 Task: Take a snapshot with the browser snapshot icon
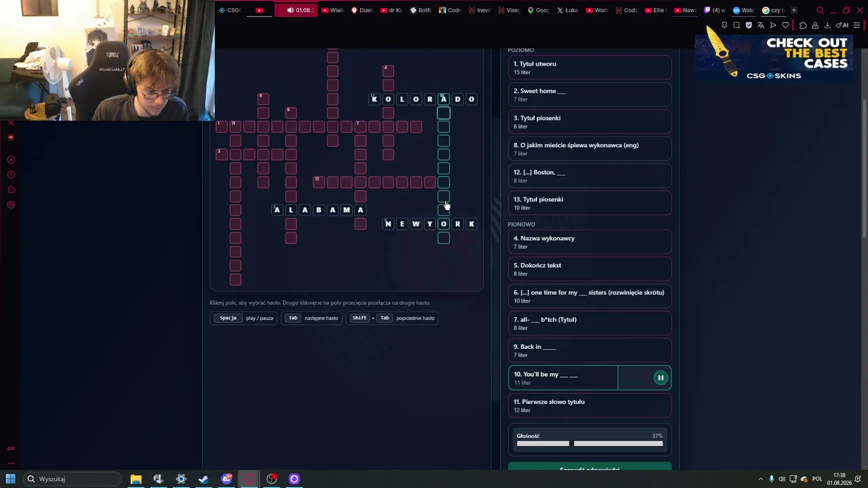pyautogui.click(x=736, y=25)
